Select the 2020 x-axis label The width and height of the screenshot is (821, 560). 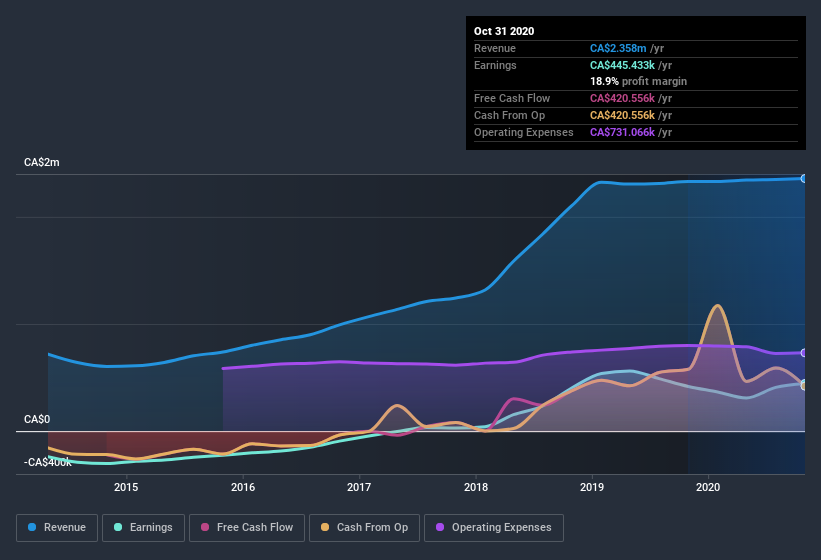(708, 487)
